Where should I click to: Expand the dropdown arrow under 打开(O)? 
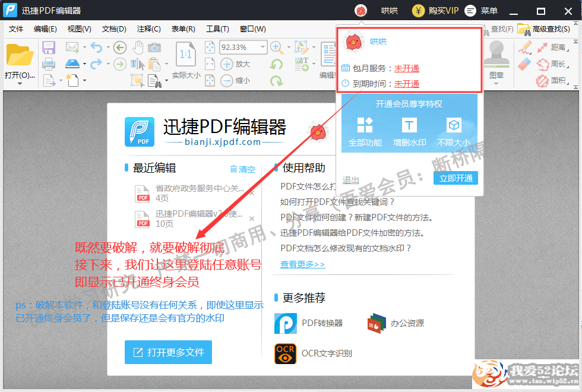click(20, 84)
